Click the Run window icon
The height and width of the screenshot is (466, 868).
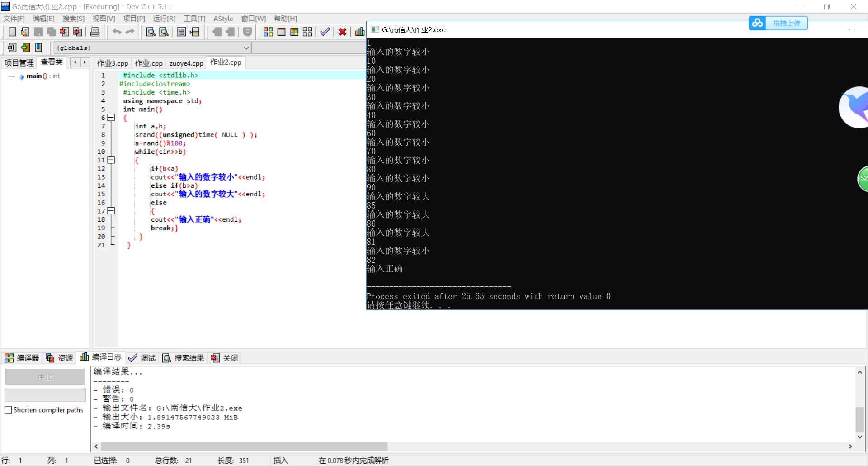(x=281, y=32)
